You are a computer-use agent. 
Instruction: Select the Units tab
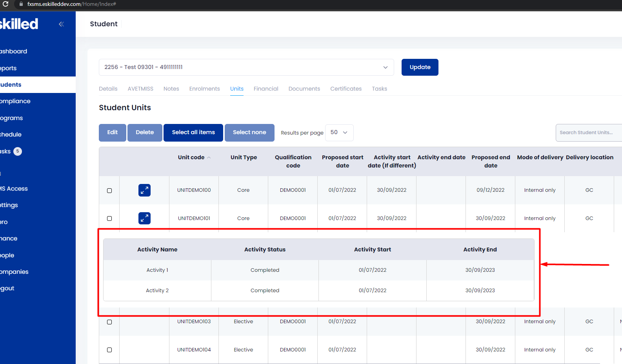[x=237, y=89]
